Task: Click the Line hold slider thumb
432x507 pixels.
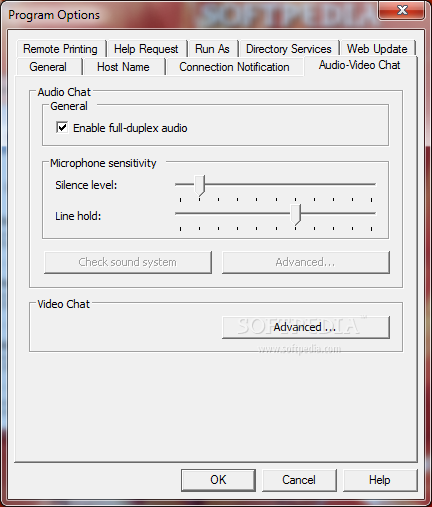Action: [x=296, y=214]
